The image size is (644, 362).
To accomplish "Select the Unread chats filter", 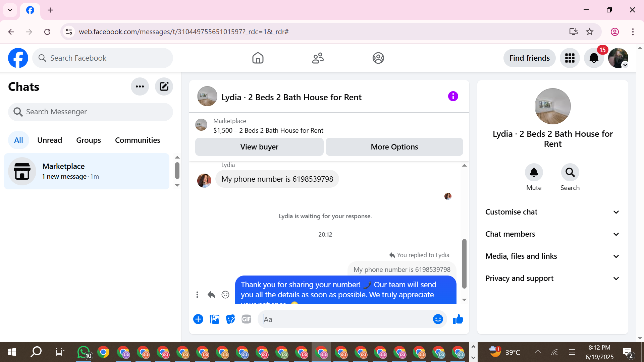I will (50, 140).
